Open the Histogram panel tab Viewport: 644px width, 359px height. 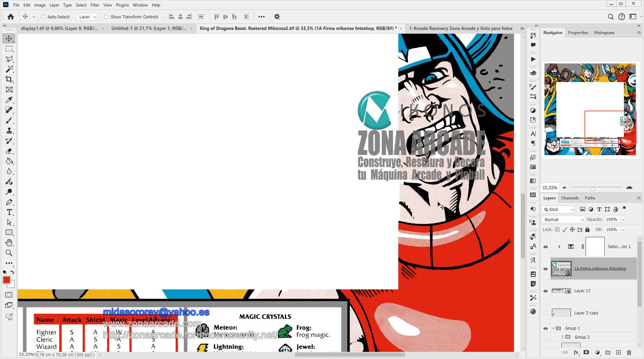604,33
